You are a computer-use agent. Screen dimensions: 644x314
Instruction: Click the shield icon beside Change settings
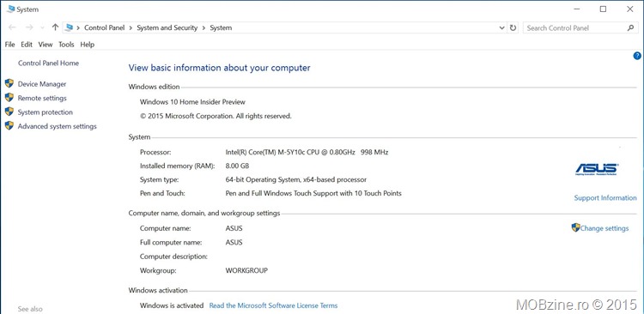576,228
